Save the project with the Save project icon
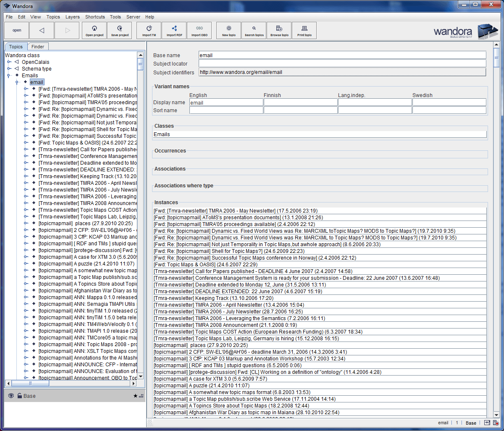 (x=119, y=30)
